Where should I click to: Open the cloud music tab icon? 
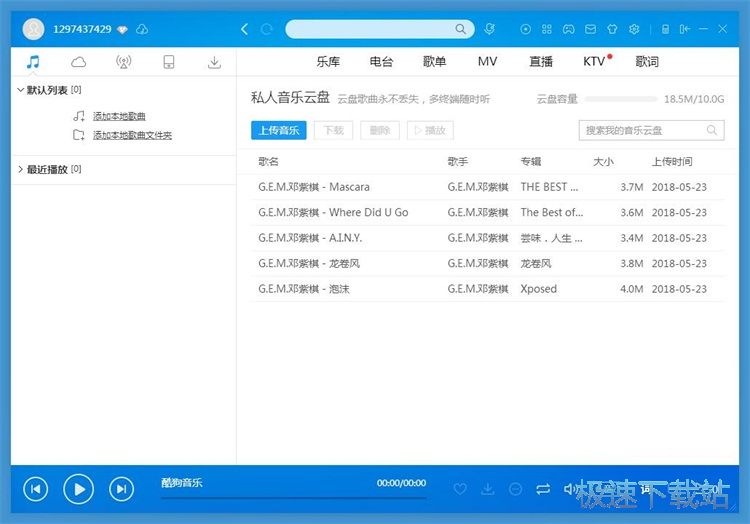tap(78, 62)
